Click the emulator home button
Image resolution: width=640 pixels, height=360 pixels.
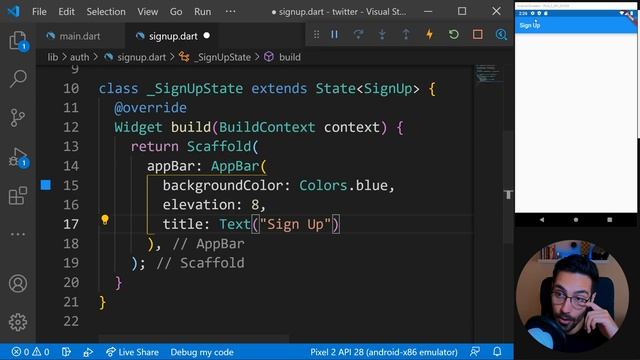[x=576, y=220]
